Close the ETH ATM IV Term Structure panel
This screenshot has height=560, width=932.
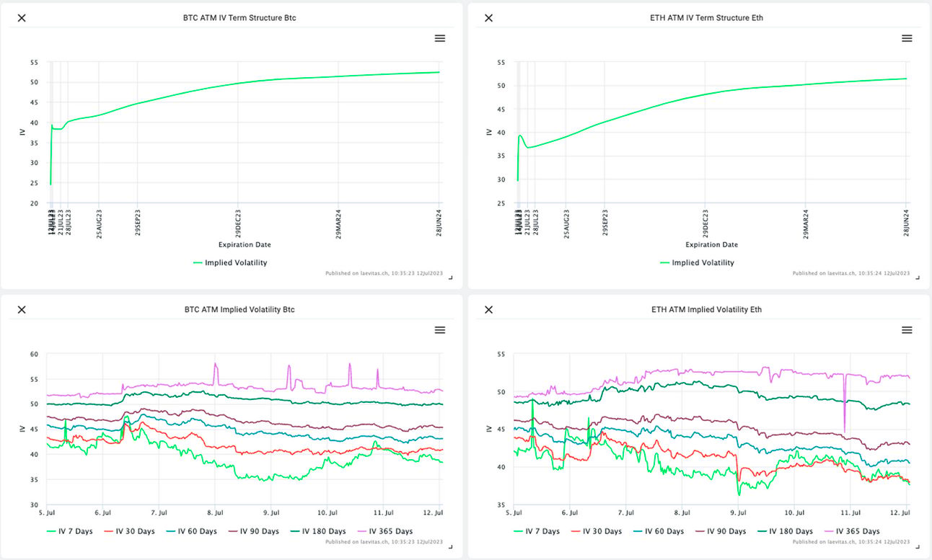click(x=488, y=18)
